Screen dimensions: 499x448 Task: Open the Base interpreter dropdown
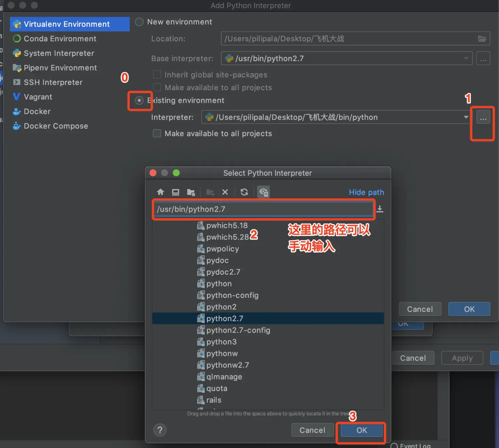click(x=466, y=59)
